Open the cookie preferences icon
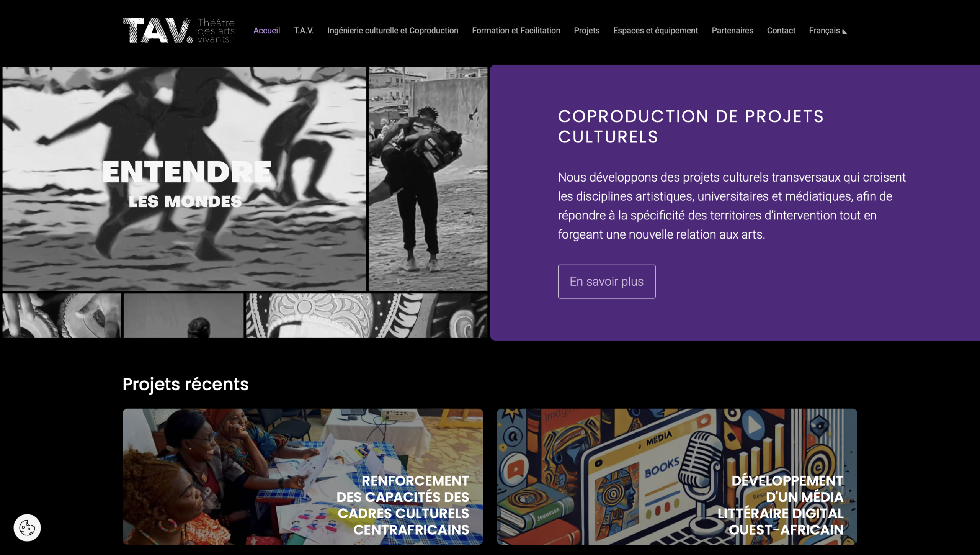This screenshot has height=555, width=980. (27, 527)
